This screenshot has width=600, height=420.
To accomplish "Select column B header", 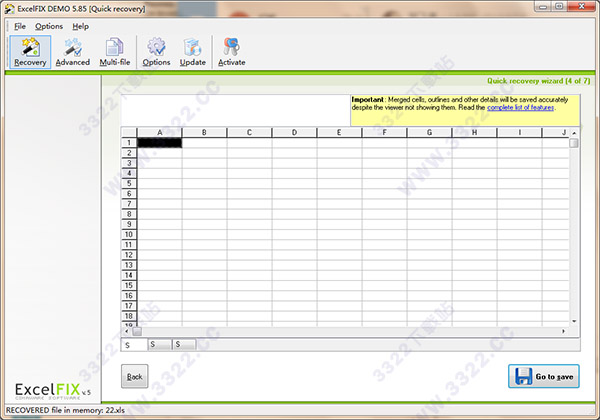I will click(x=204, y=132).
